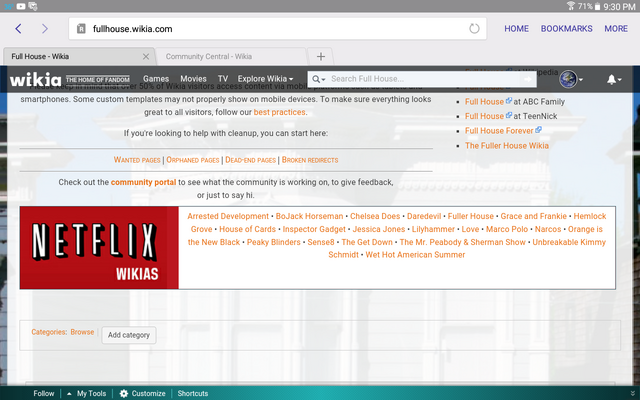This screenshot has height=400, width=640.
Task: Open the Arrested Development wiki link
Action: pyautogui.click(x=228, y=216)
